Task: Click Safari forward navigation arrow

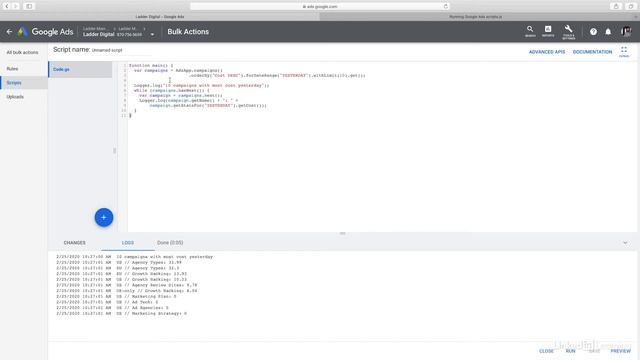Action: 16,6
